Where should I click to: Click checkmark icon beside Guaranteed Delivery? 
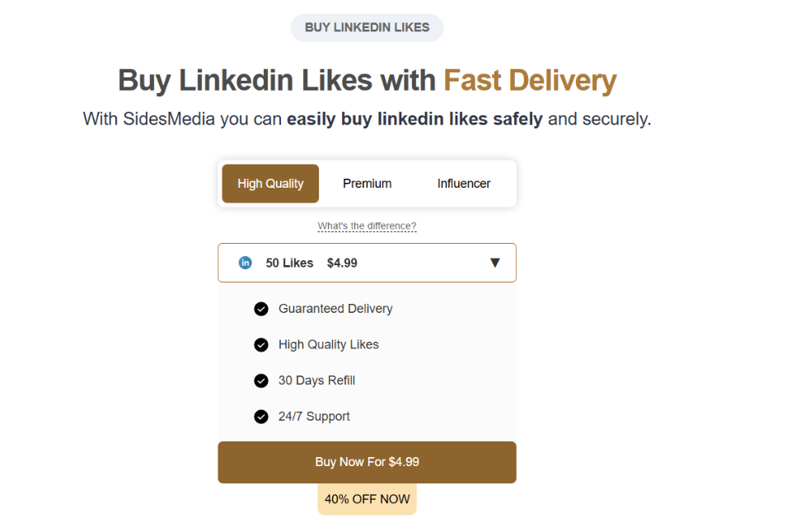coord(261,309)
